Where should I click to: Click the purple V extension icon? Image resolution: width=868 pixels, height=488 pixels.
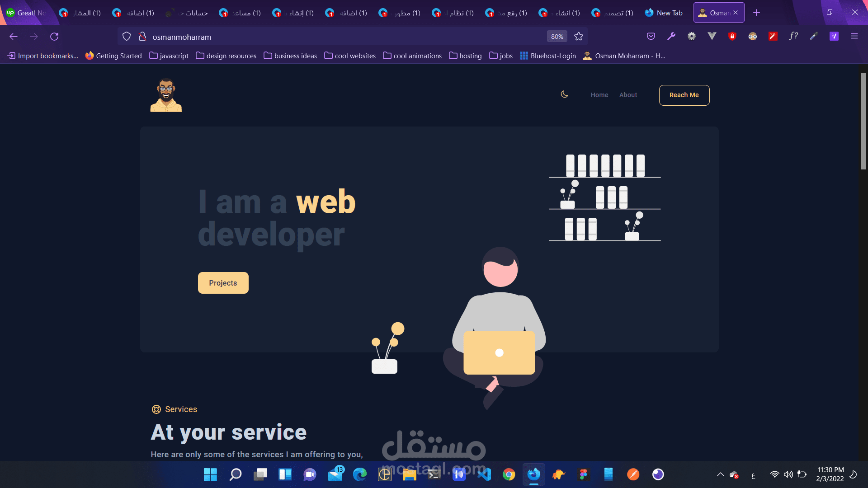(x=834, y=36)
